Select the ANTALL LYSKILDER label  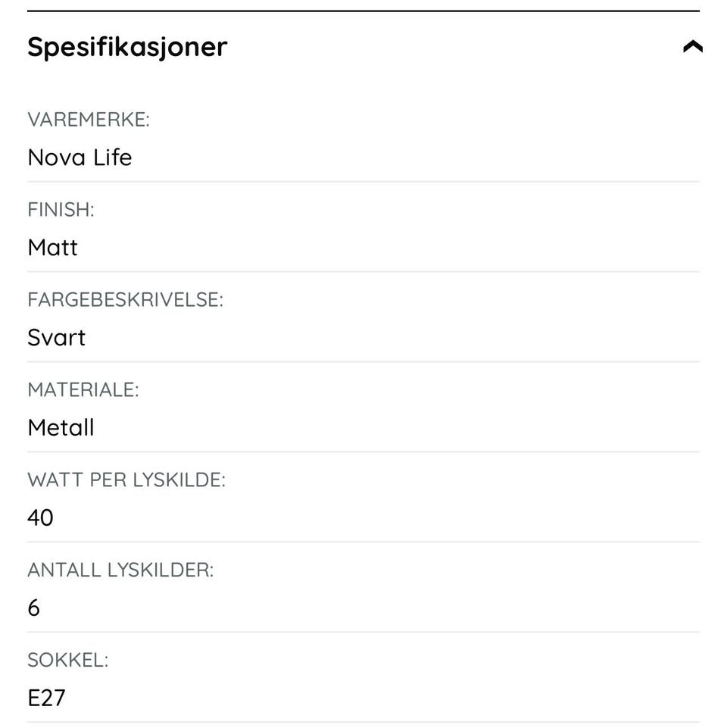120,570
